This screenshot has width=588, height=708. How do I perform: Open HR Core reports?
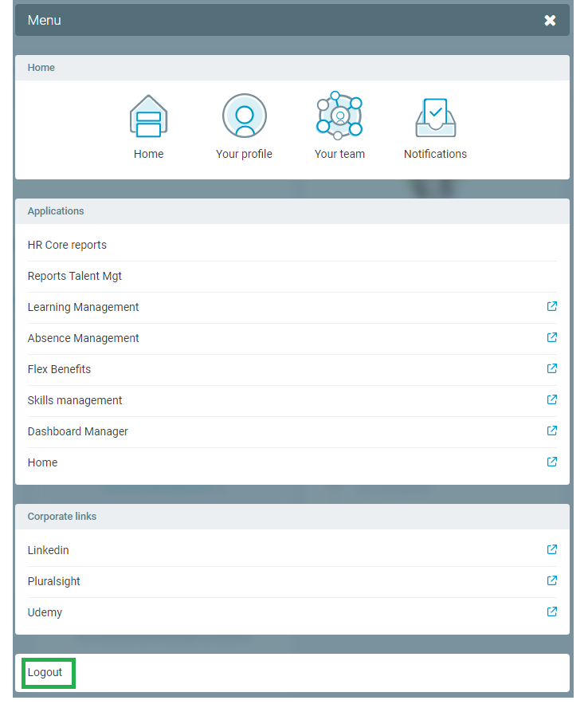292,246
